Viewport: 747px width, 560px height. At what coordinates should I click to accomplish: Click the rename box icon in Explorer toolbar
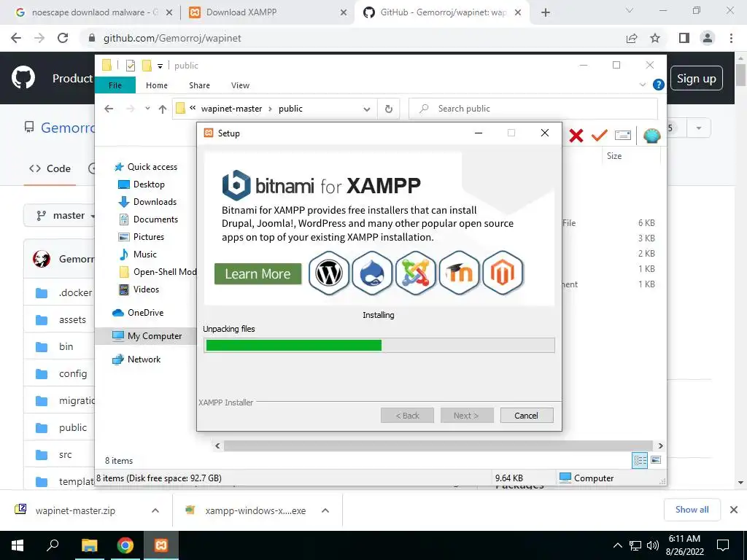623,136
